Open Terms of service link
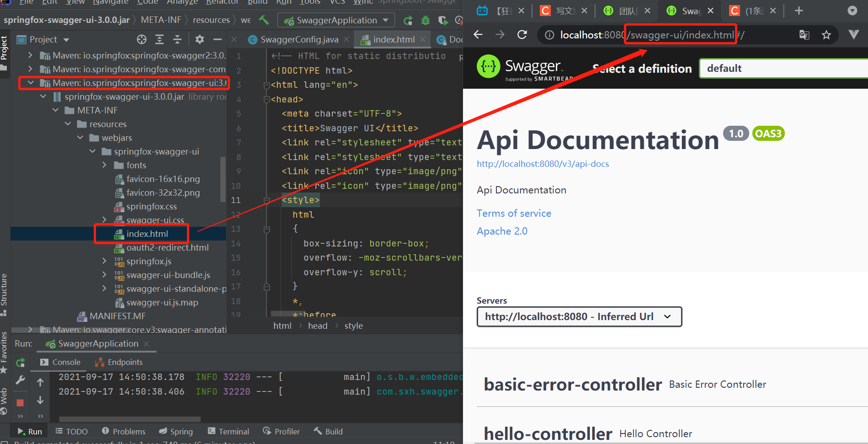Screen dimensions: 868x444 pos(514,213)
